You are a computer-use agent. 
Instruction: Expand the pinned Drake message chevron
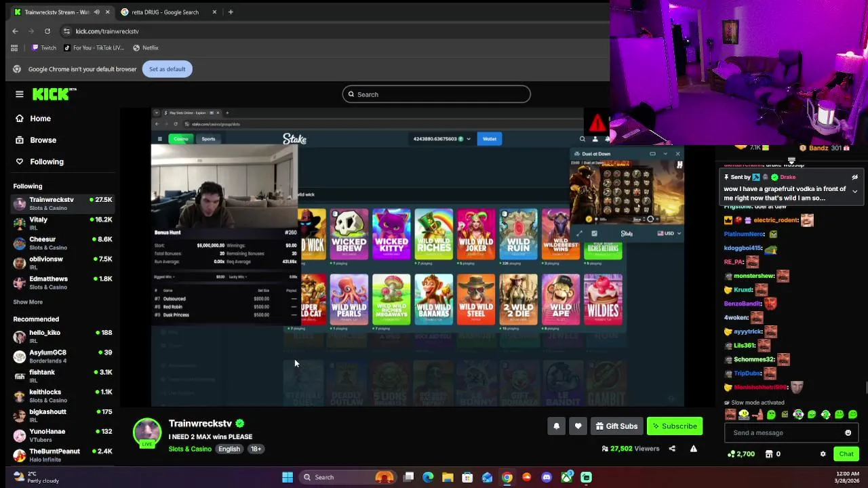pyautogui.click(x=854, y=192)
